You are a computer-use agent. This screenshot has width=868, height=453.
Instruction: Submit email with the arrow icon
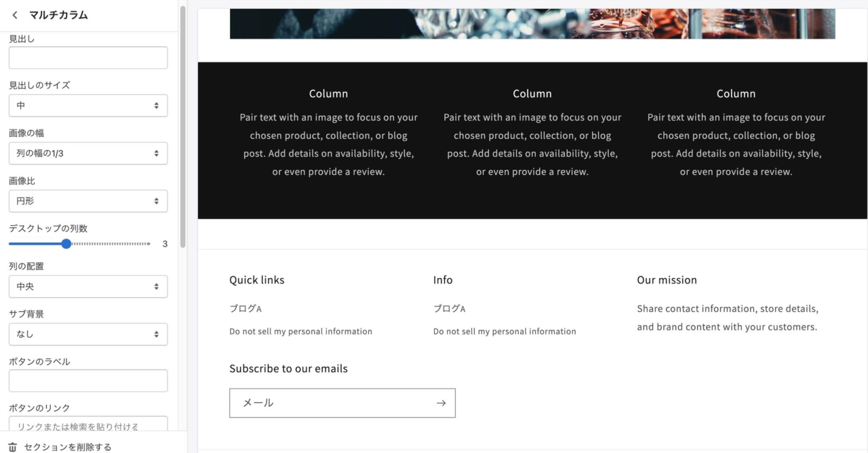pyautogui.click(x=441, y=403)
